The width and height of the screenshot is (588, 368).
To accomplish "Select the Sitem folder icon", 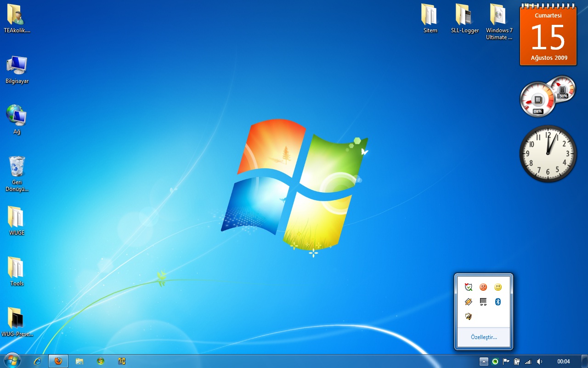I will point(430,19).
